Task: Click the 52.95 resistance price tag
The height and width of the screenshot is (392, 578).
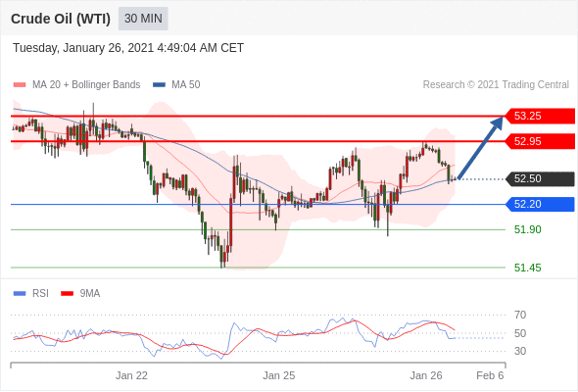Action: (x=539, y=141)
